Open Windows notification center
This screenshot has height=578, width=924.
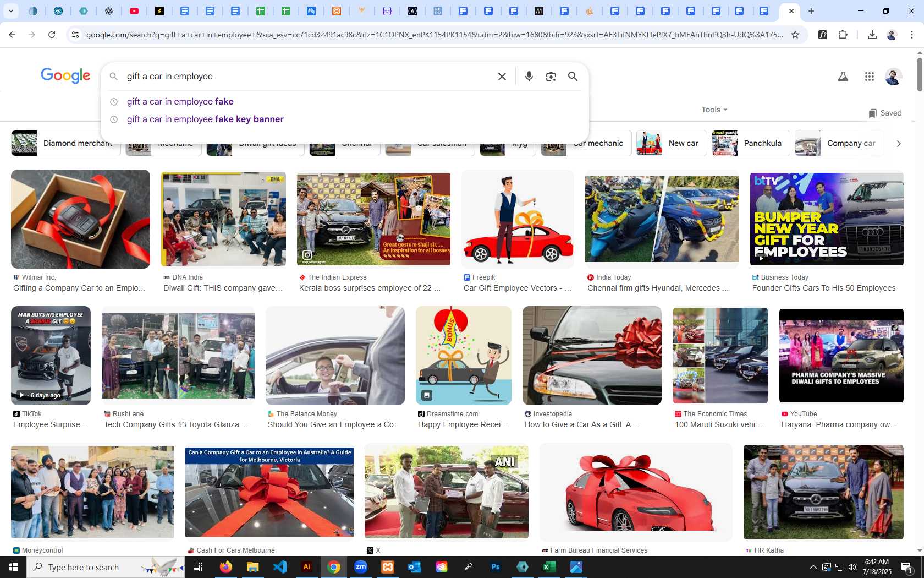tap(907, 567)
